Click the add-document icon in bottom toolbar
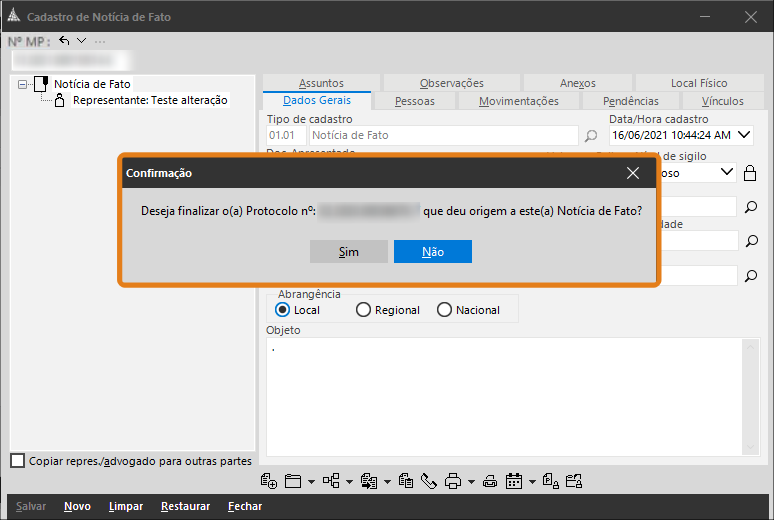 (x=268, y=481)
